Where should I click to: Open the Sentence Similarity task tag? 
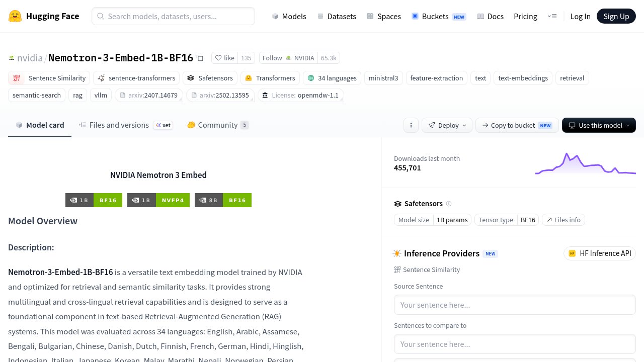click(49, 78)
